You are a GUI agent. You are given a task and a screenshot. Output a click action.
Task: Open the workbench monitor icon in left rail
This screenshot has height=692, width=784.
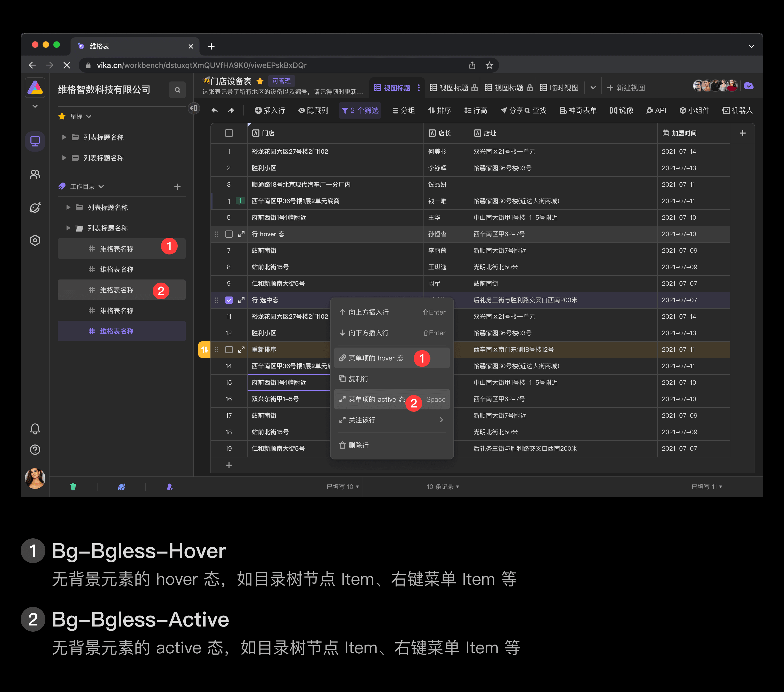[x=35, y=142]
